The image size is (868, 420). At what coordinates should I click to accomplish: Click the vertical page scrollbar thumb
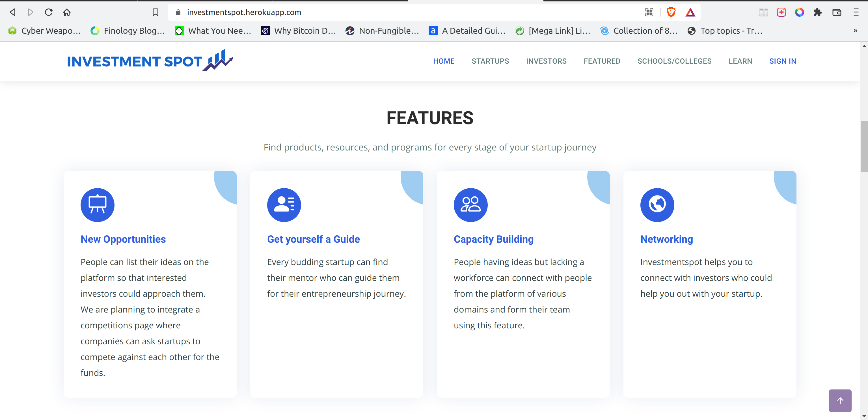pyautogui.click(x=864, y=147)
